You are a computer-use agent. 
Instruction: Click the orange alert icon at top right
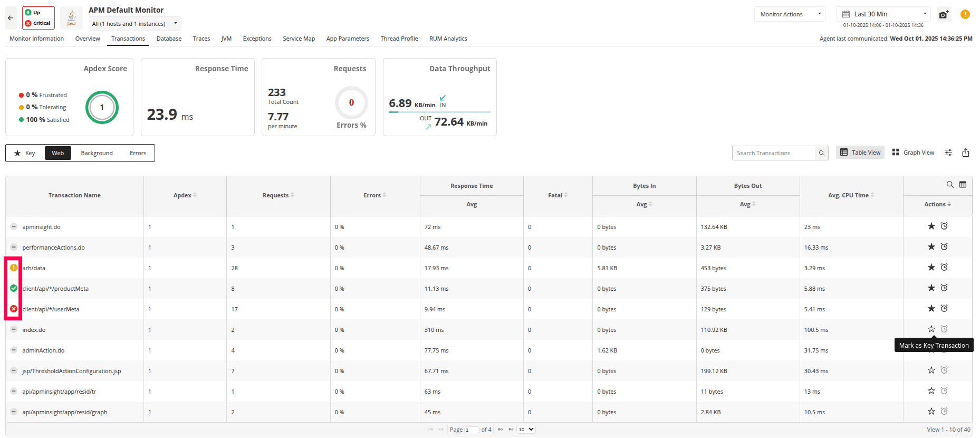tap(965, 14)
